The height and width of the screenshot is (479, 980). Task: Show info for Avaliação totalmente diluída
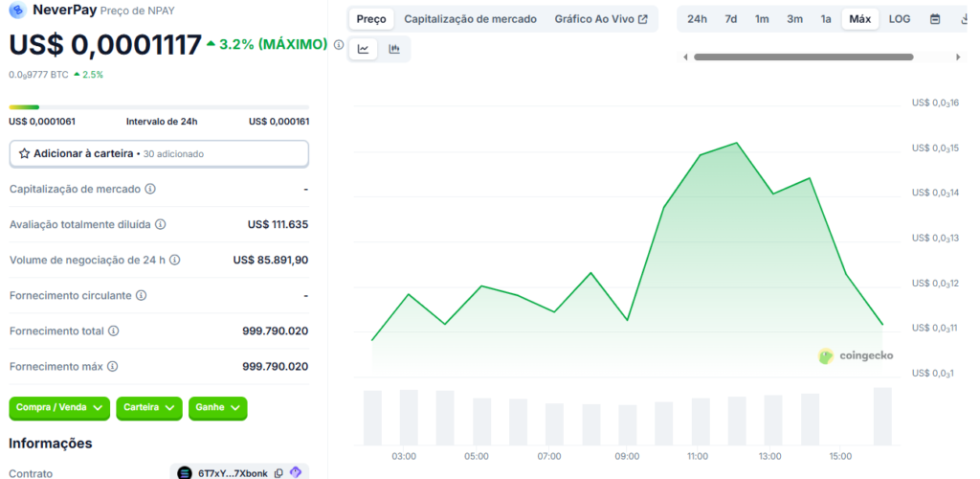[160, 224]
